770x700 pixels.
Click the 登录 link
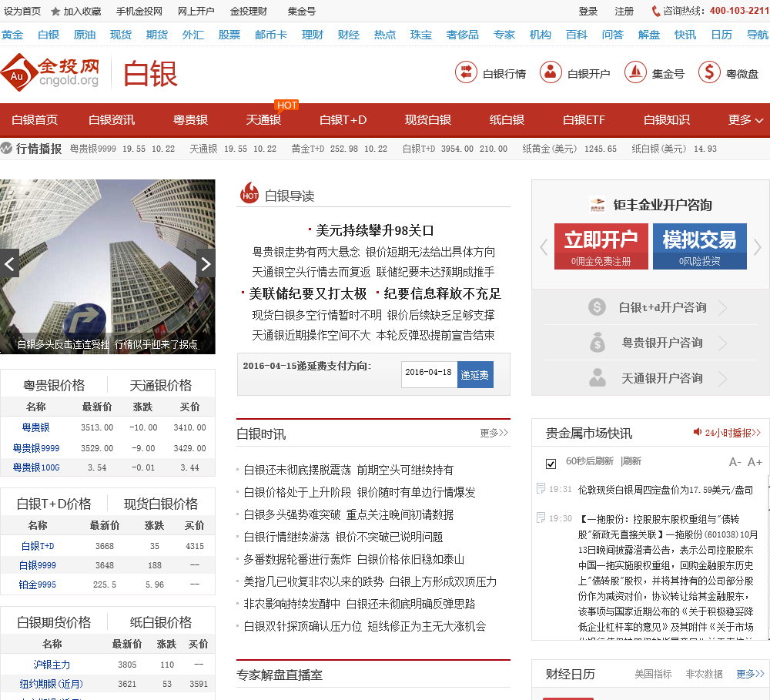point(588,12)
